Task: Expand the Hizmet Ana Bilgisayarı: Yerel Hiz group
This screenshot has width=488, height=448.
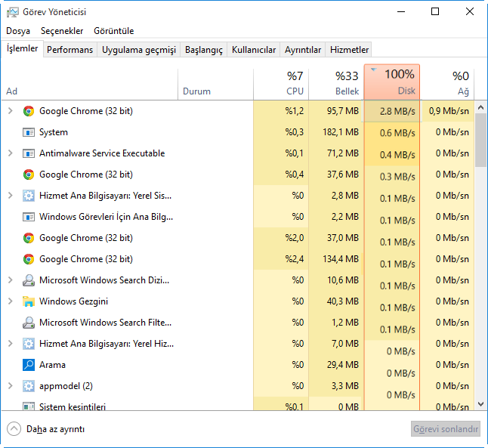Action: coord(11,344)
